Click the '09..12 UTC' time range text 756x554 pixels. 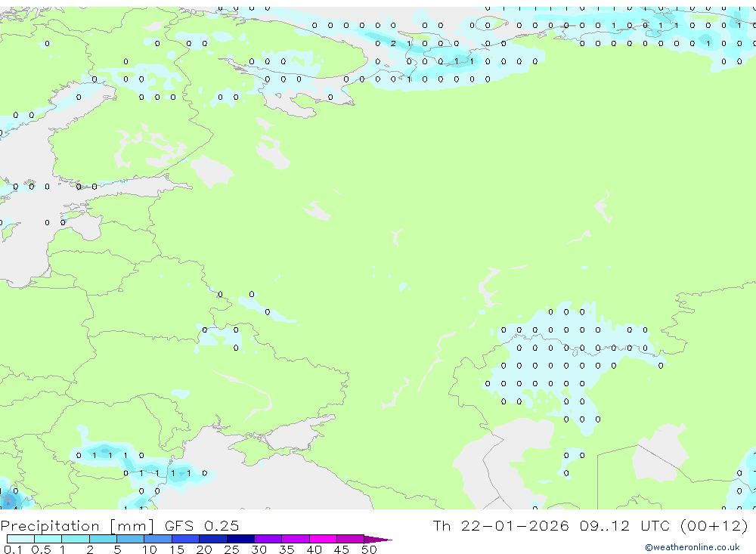(625, 525)
